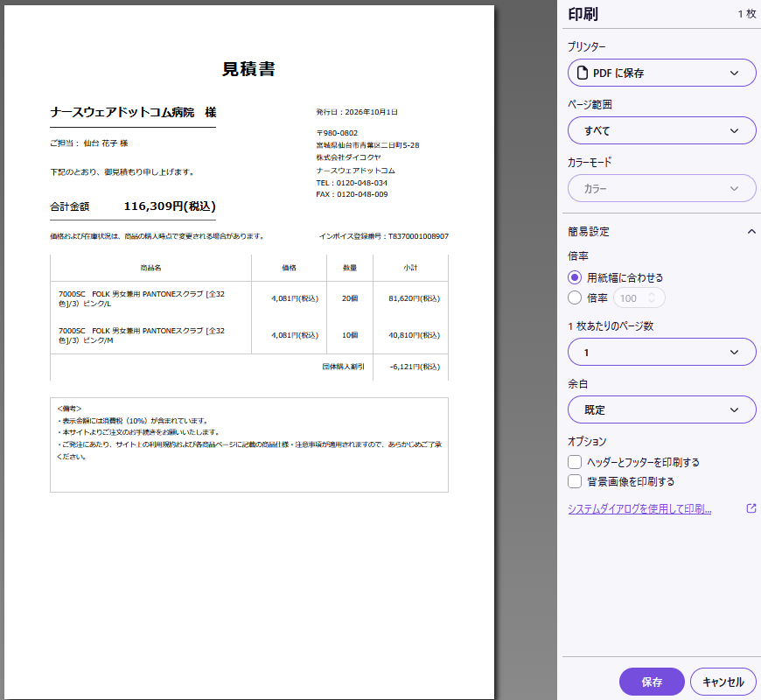The height and width of the screenshot is (700, 761).
Task: Open the 余白 dropdown set to 既定
Action: (x=661, y=409)
